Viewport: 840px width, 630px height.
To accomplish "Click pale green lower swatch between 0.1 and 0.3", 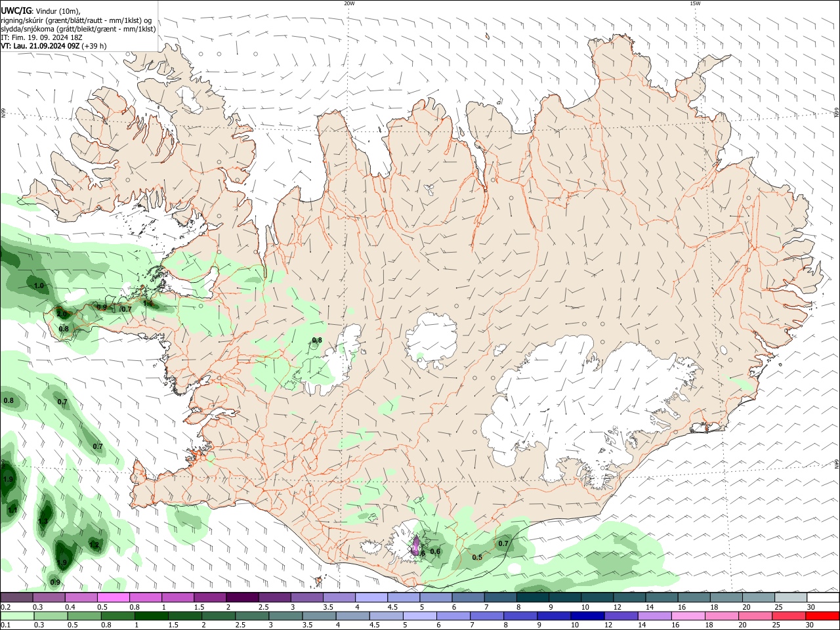I will click(x=18, y=616).
